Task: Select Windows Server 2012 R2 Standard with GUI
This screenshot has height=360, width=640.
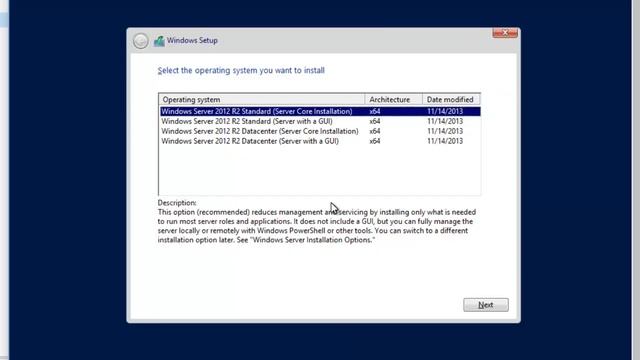Action: tap(320, 121)
